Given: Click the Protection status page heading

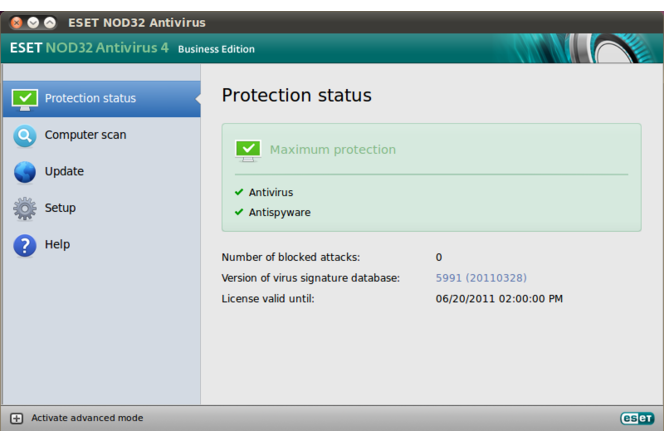Looking at the screenshot, I should click(x=296, y=95).
